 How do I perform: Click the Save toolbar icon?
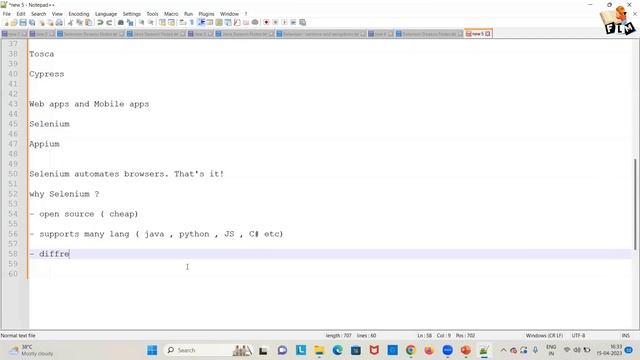(x=23, y=22)
